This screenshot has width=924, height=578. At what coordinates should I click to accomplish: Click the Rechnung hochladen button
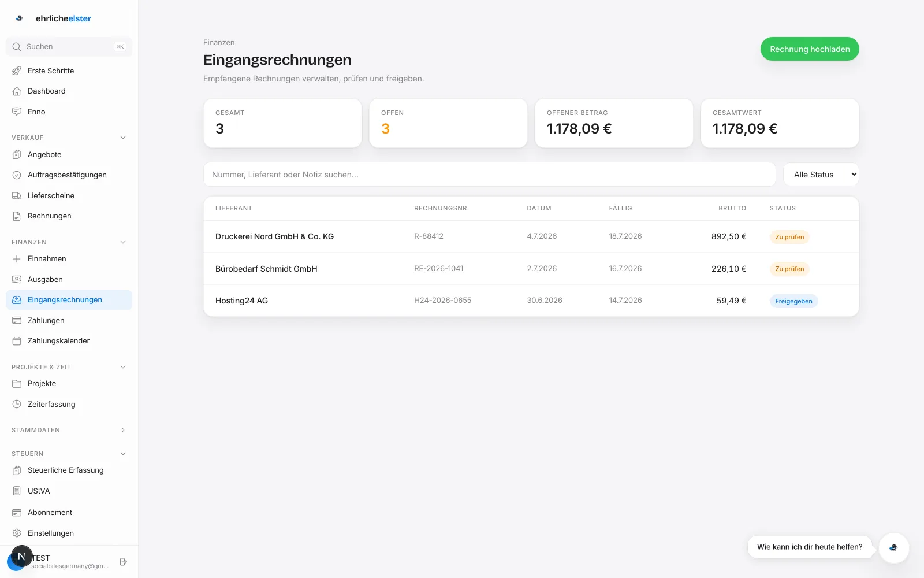pos(810,49)
